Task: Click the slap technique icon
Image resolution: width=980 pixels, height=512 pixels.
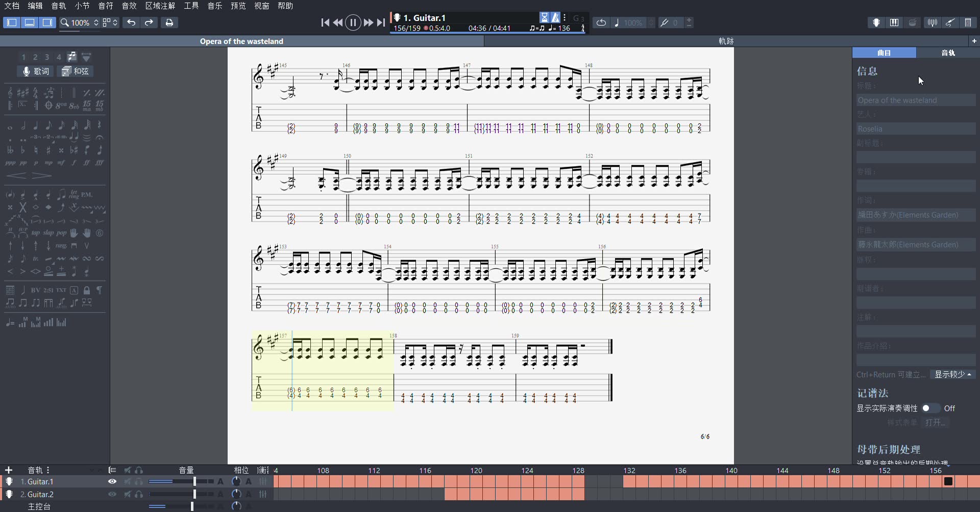Action: (48, 233)
